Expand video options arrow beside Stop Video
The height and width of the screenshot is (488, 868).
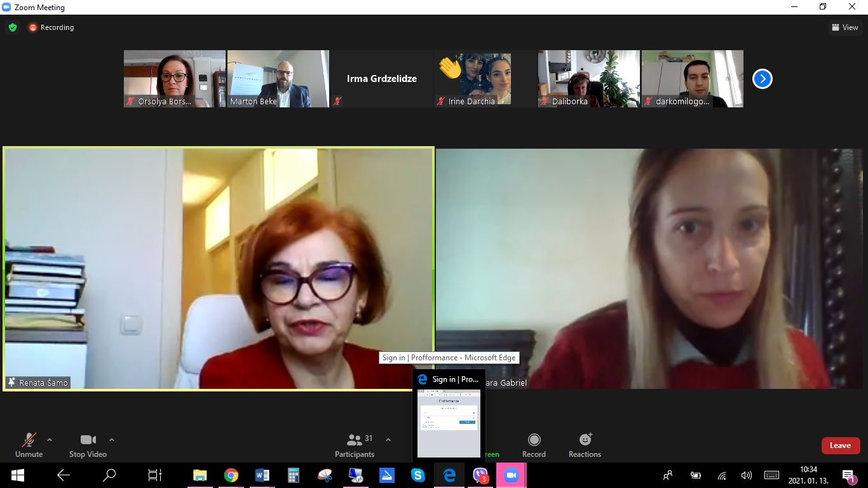pyautogui.click(x=112, y=440)
